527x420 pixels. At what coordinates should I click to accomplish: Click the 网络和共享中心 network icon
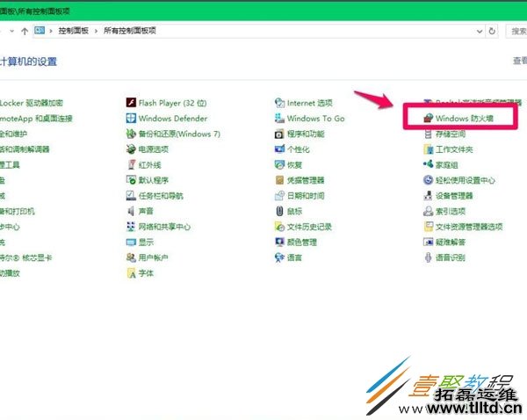click(131, 227)
